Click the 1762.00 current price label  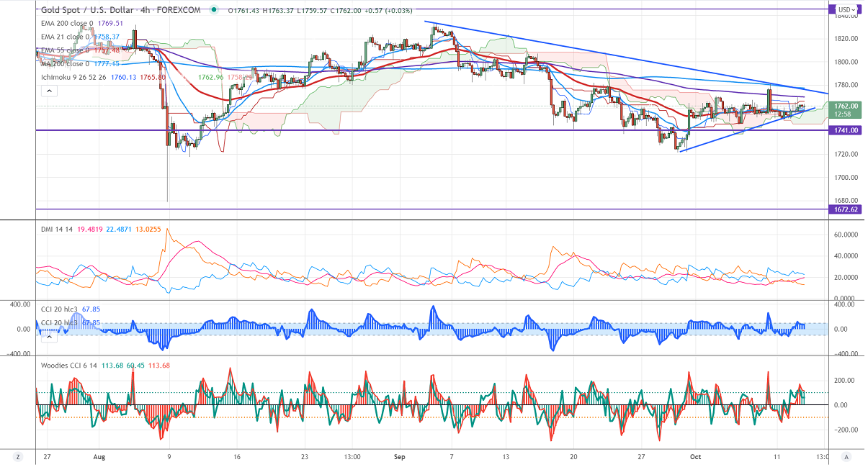point(846,106)
